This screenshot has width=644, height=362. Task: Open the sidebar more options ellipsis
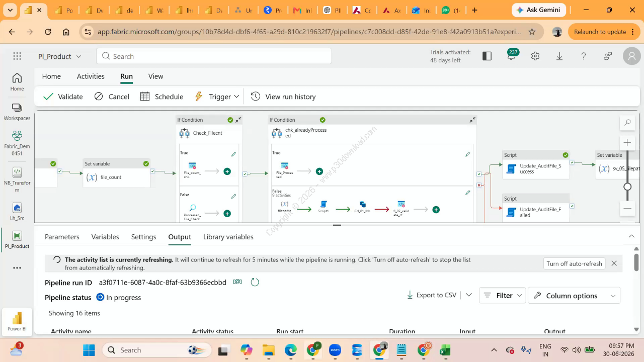coord(17,268)
